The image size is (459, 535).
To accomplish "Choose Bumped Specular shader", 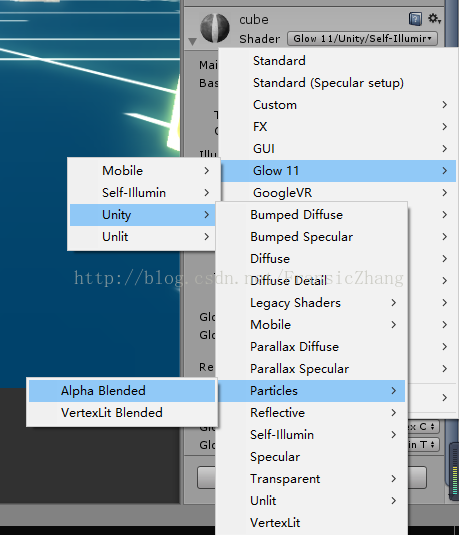I will [x=311, y=237].
